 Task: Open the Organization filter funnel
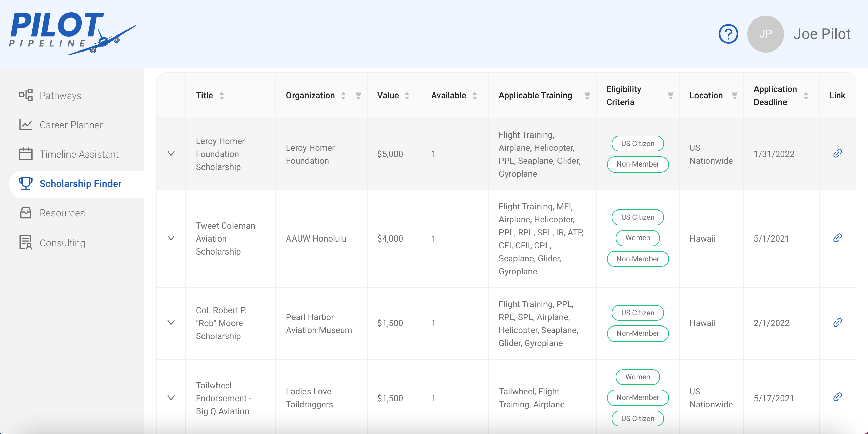tap(358, 96)
